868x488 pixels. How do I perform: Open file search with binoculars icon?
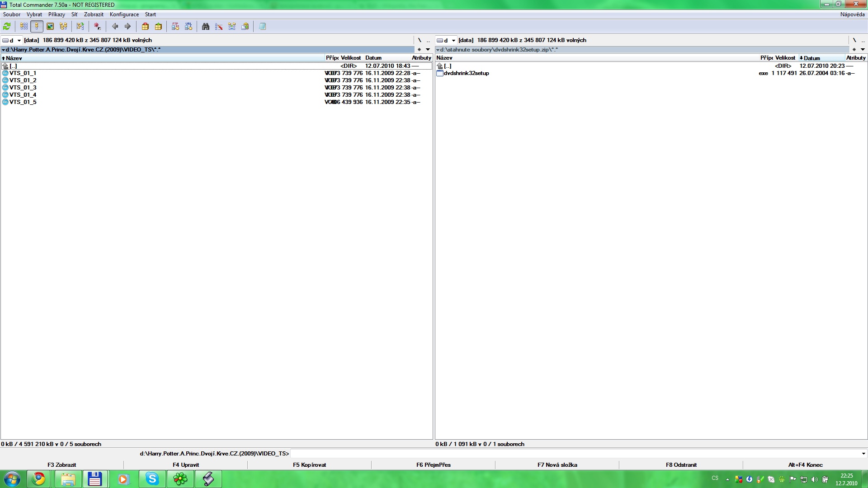[206, 27]
